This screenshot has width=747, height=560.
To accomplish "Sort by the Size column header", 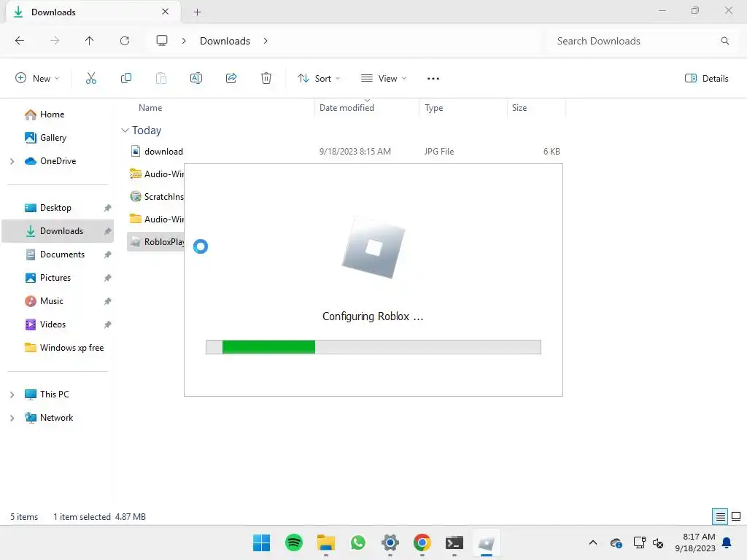I will pos(519,108).
